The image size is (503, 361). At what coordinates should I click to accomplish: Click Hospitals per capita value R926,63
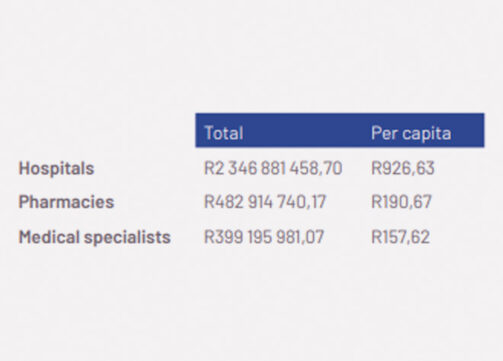point(403,168)
